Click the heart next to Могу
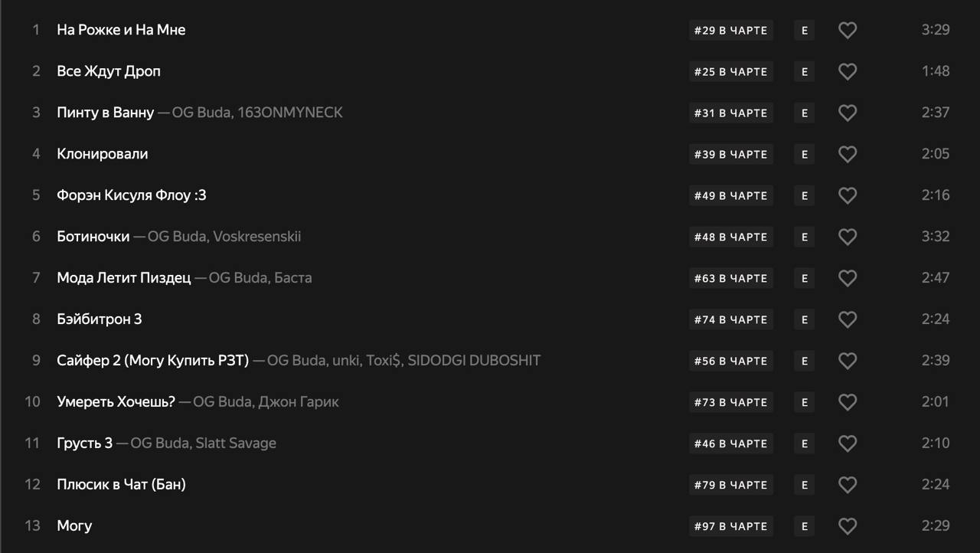This screenshot has width=980, height=553. (x=847, y=526)
